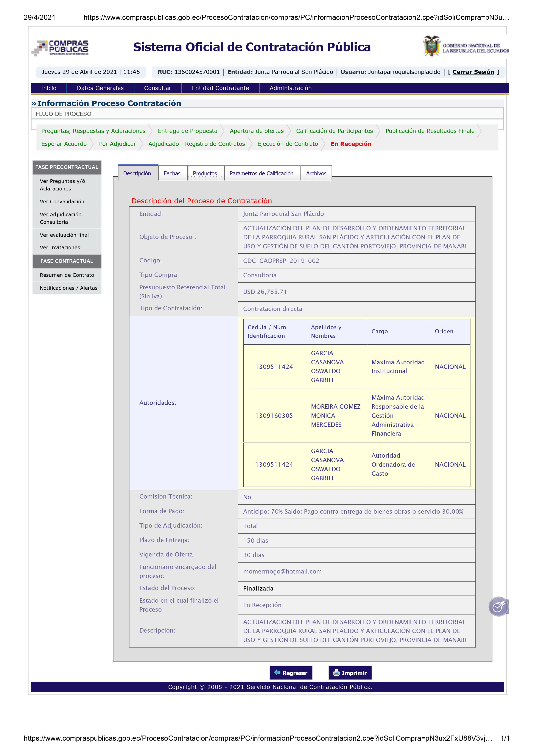Switch to the Archivos tab
Image resolution: width=534 pixels, height=756 pixels.
[x=316, y=173]
